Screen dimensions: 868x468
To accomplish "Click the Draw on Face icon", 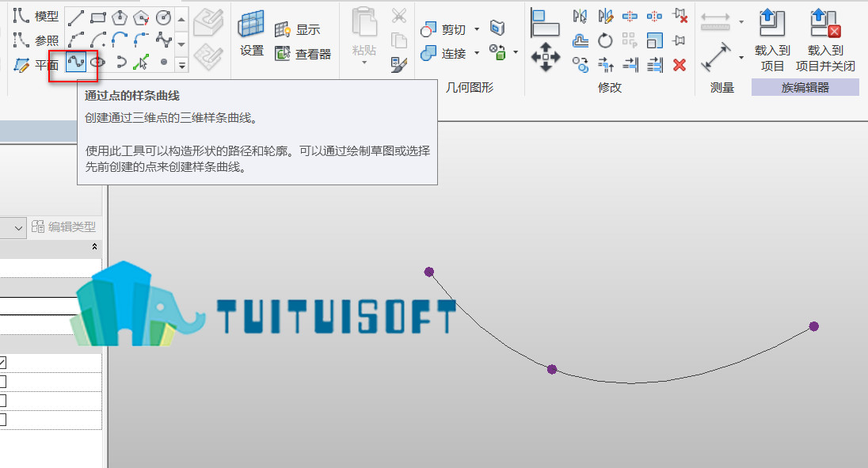I will tap(208, 22).
